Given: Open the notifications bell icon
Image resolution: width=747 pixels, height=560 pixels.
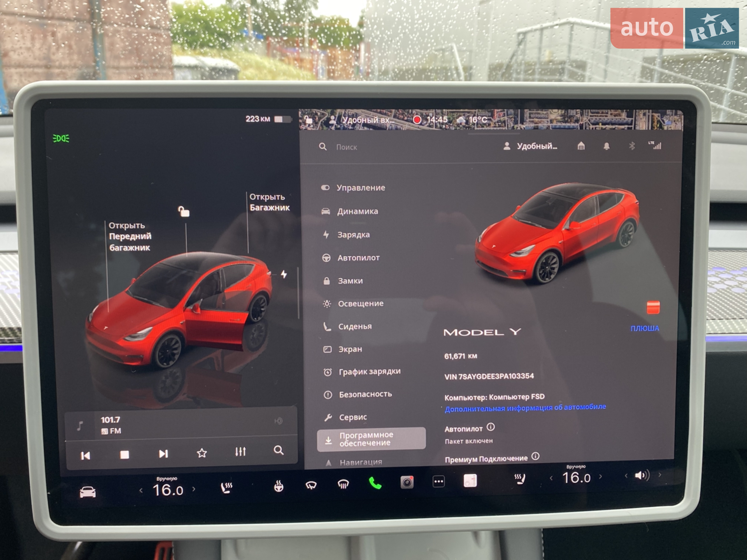Looking at the screenshot, I should click(606, 146).
